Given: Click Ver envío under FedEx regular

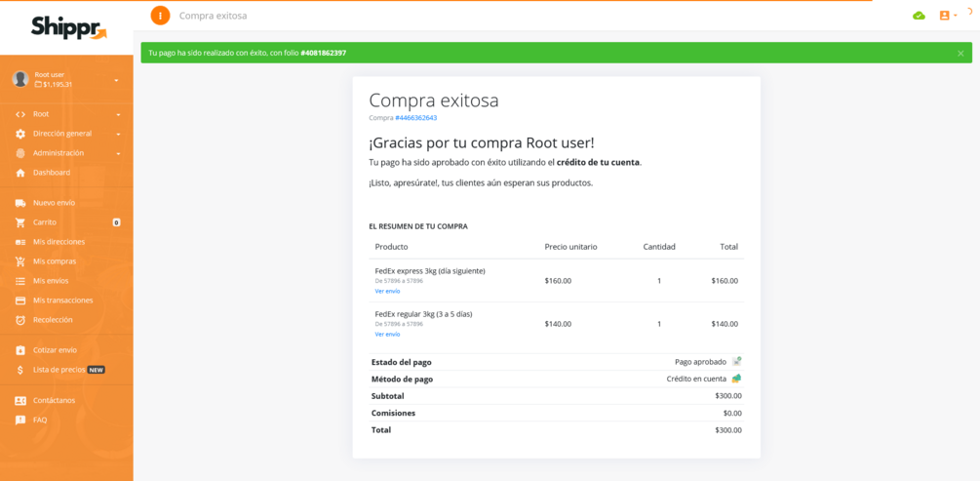Looking at the screenshot, I should (x=387, y=334).
